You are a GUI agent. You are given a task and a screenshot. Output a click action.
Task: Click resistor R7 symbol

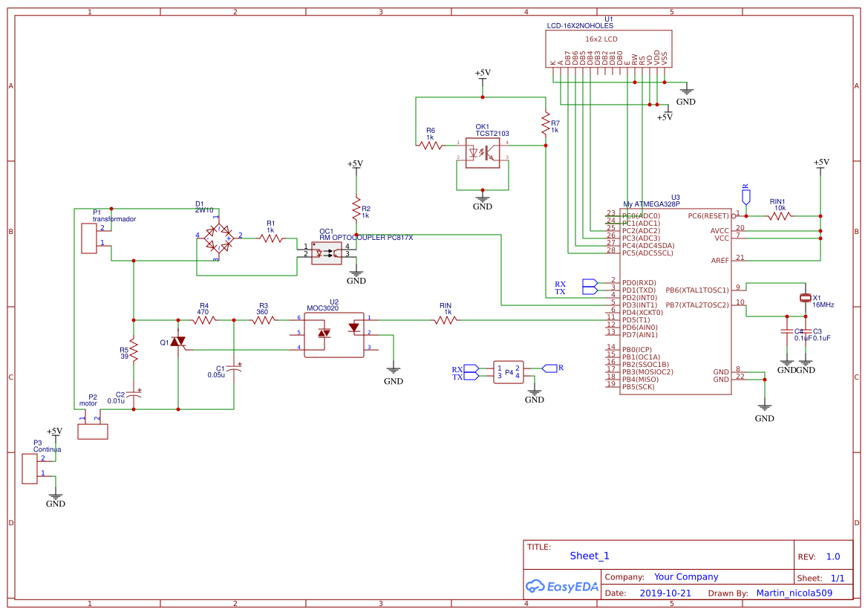point(546,123)
